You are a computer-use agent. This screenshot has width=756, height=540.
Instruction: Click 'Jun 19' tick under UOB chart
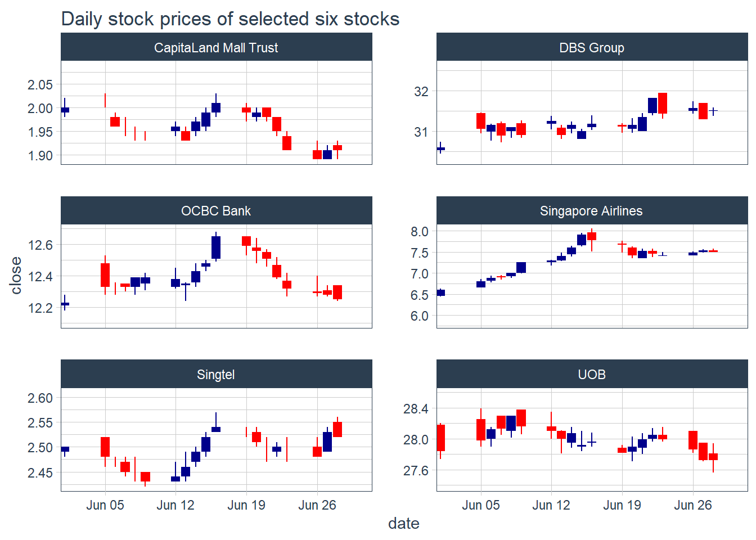tap(622, 505)
